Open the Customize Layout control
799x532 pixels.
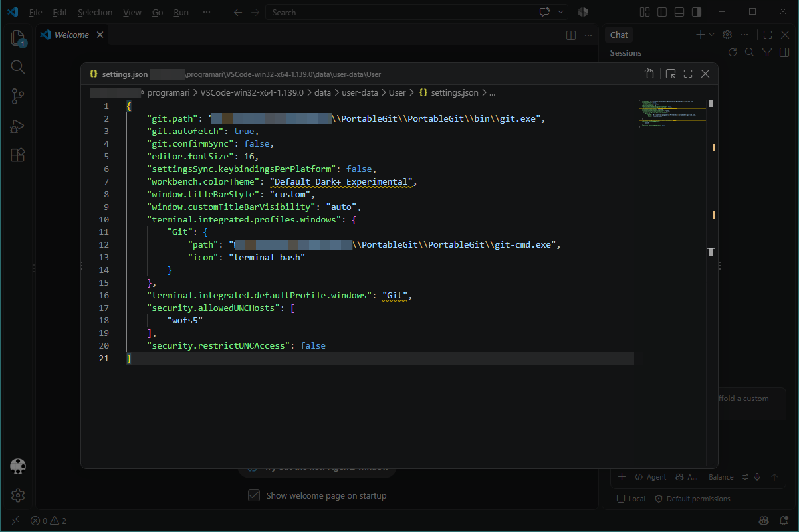point(644,12)
